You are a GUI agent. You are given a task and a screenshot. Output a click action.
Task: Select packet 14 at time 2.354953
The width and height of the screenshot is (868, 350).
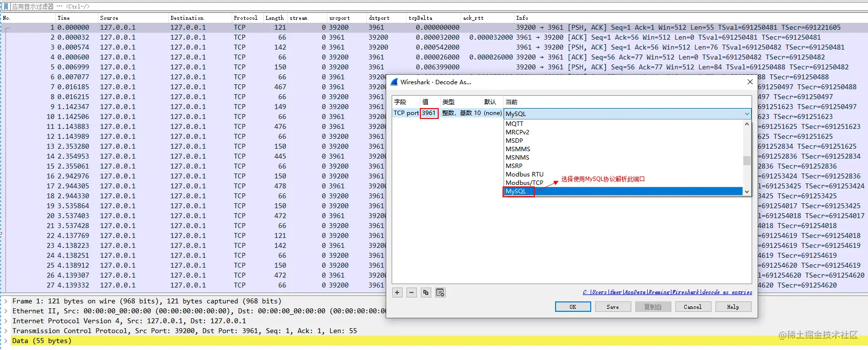(x=193, y=156)
